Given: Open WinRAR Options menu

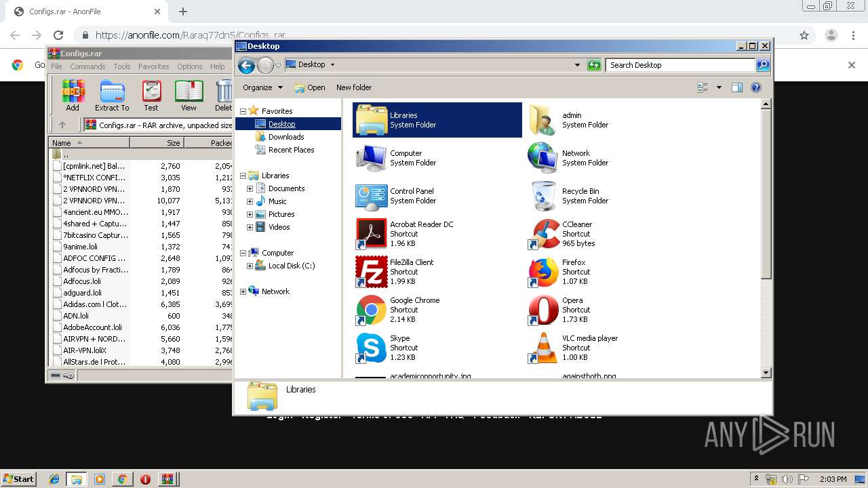Looking at the screenshot, I should pos(190,66).
